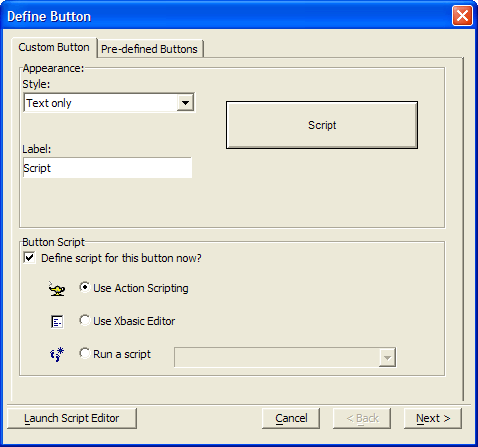Image resolution: width=478 pixels, height=447 pixels.
Task: Click the Run a script footprints icon
Action: pos(57,354)
